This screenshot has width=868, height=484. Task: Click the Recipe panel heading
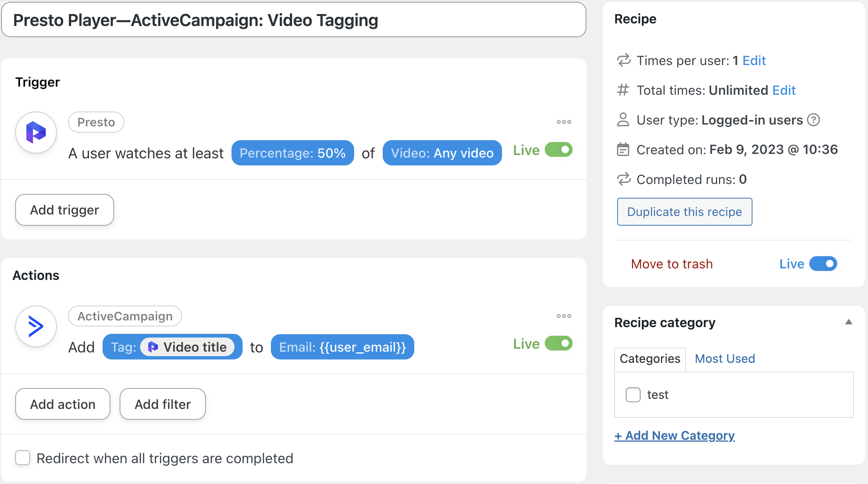(x=635, y=19)
